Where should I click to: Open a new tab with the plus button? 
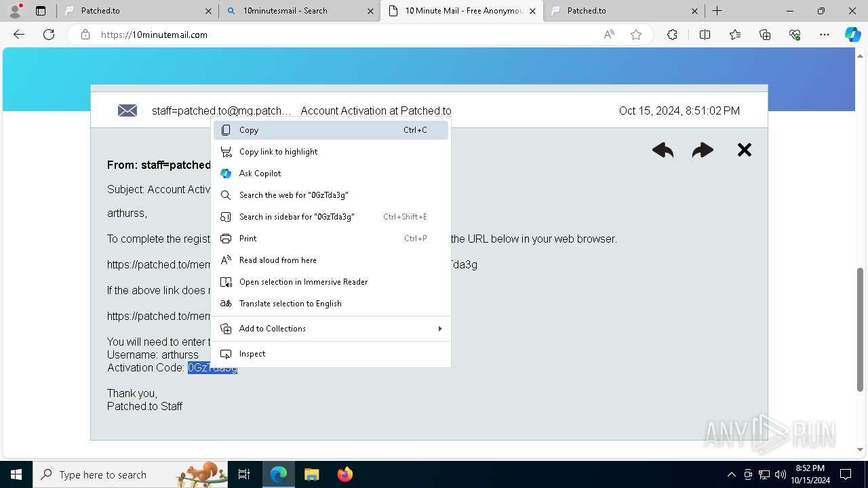click(717, 11)
